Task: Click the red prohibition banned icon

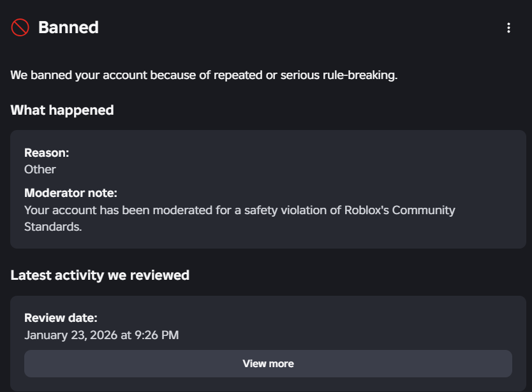Action: click(x=20, y=27)
